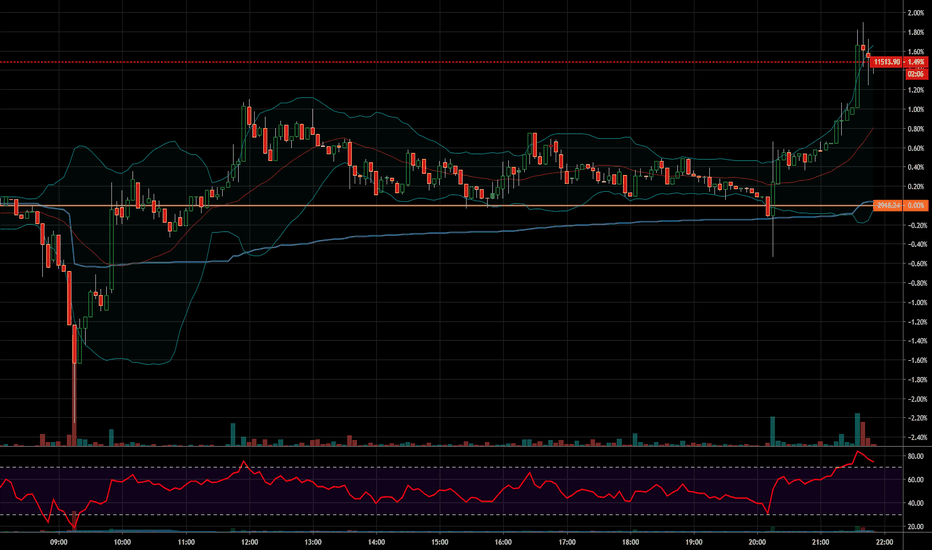Click the 2.00% price axis label
The image size is (932, 550).
click(915, 13)
